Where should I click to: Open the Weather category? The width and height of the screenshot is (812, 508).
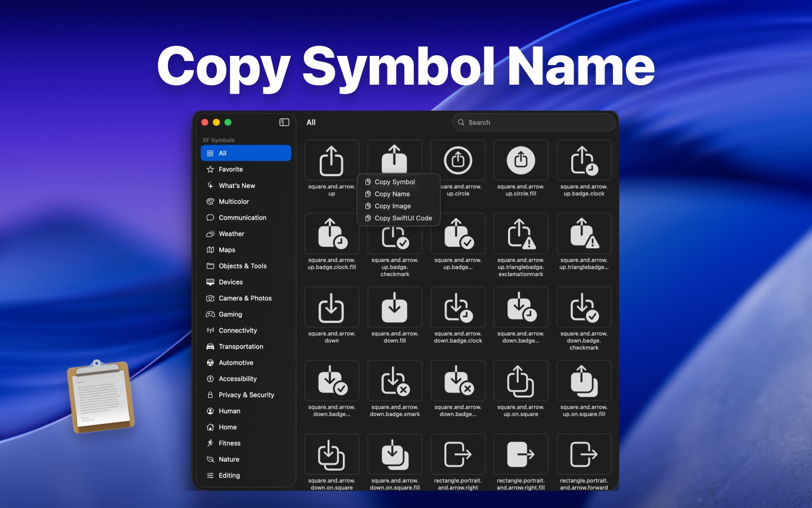pyautogui.click(x=246, y=234)
